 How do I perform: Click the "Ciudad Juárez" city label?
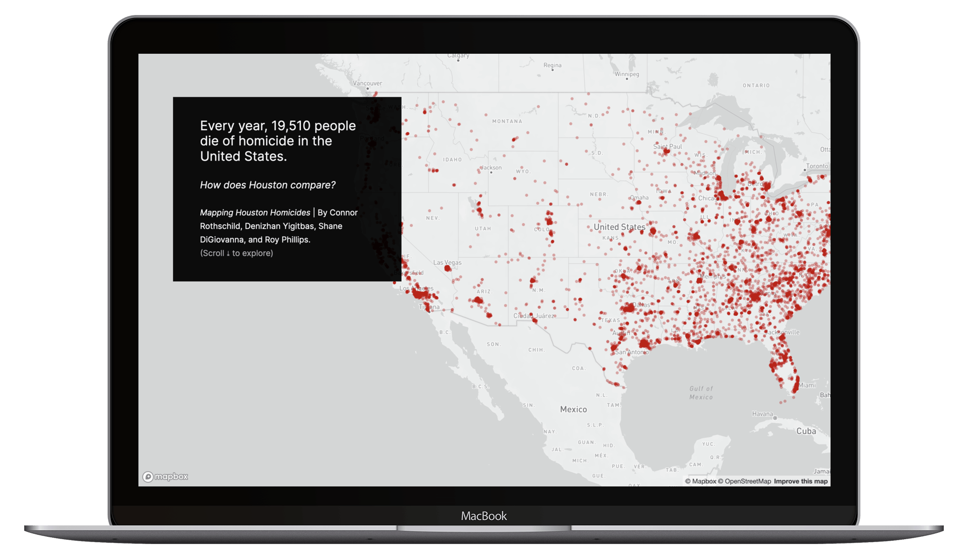point(534,316)
